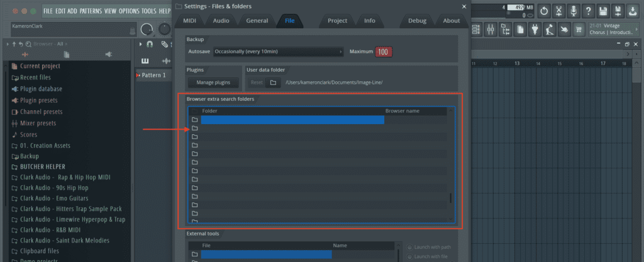Switch to the Project settings tab
Viewport: 644px width, 262px height.
point(337,21)
